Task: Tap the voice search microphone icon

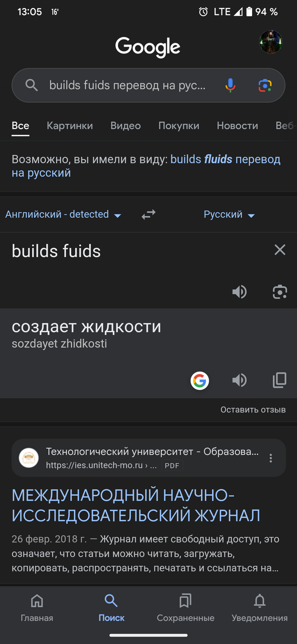Action: click(x=230, y=85)
